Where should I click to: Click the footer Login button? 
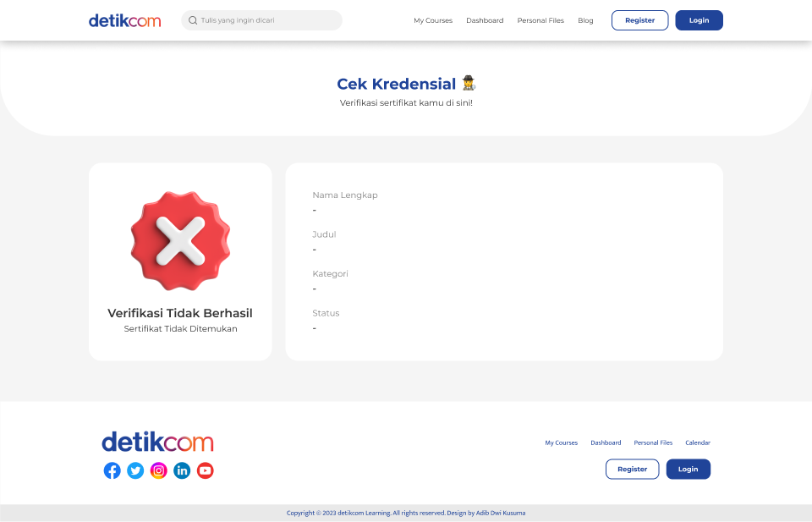pyautogui.click(x=689, y=469)
